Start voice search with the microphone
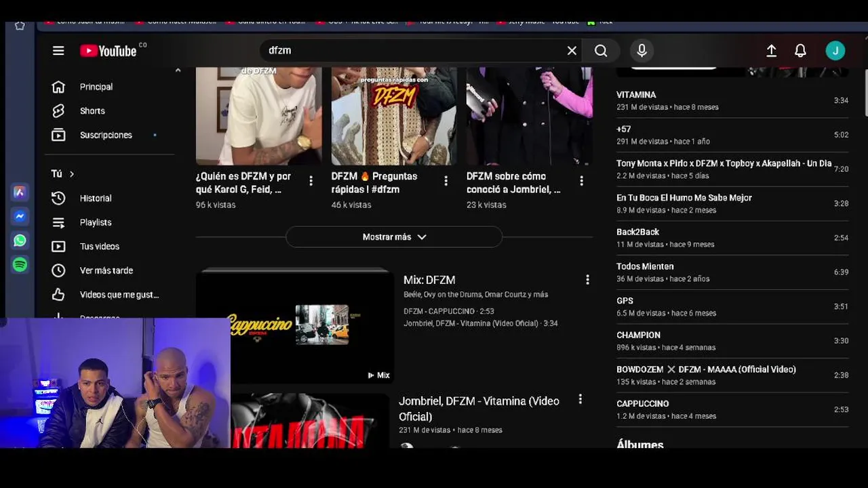868x488 pixels. (x=642, y=51)
